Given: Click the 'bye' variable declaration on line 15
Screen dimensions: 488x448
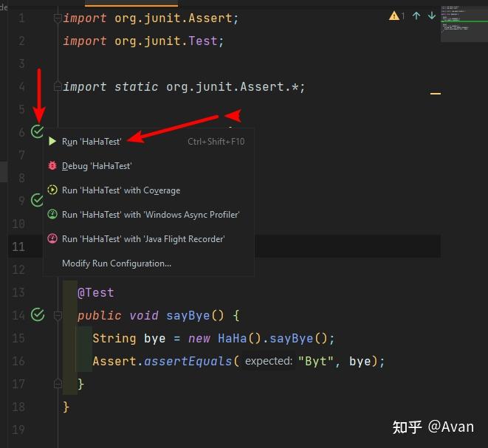Looking at the screenshot, I should pyautogui.click(x=155, y=338).
